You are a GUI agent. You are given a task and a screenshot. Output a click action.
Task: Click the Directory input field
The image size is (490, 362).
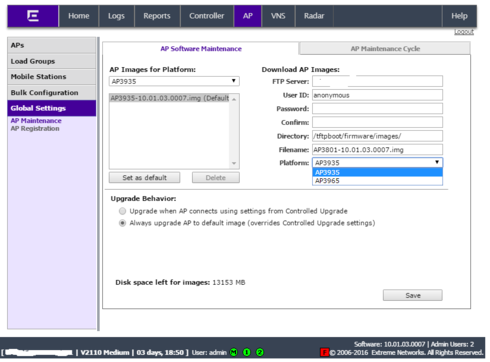click(x=377, y=136)
